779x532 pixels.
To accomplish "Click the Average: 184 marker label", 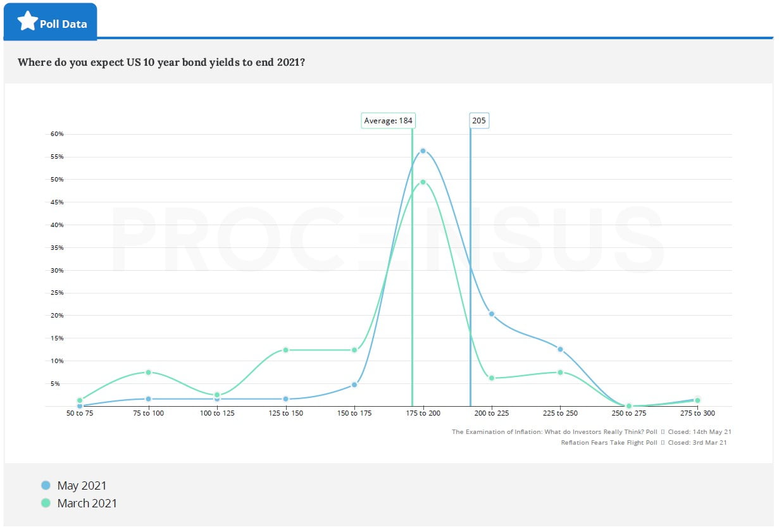I will 389,120.
